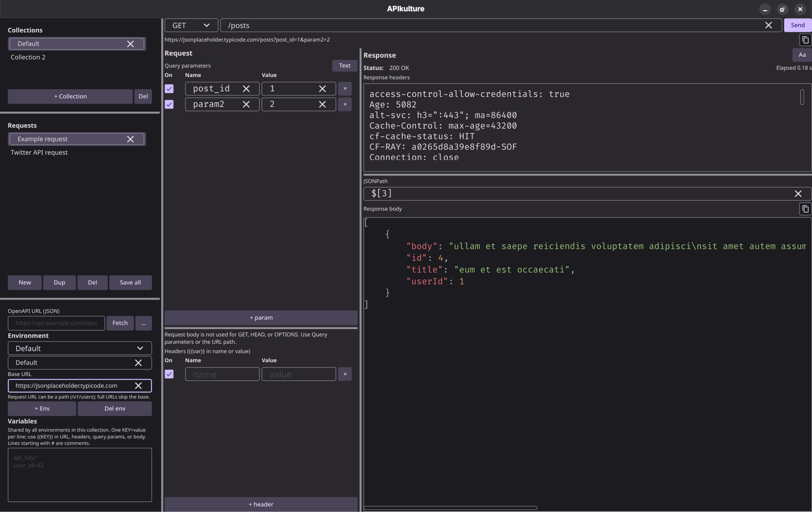
Task: Remove the empty header row
Action: 345,374
